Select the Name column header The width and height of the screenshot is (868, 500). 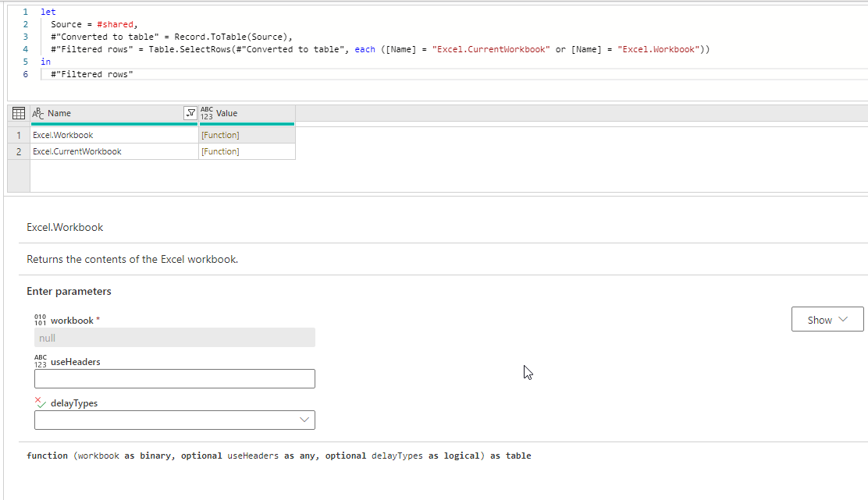(114, 113)
